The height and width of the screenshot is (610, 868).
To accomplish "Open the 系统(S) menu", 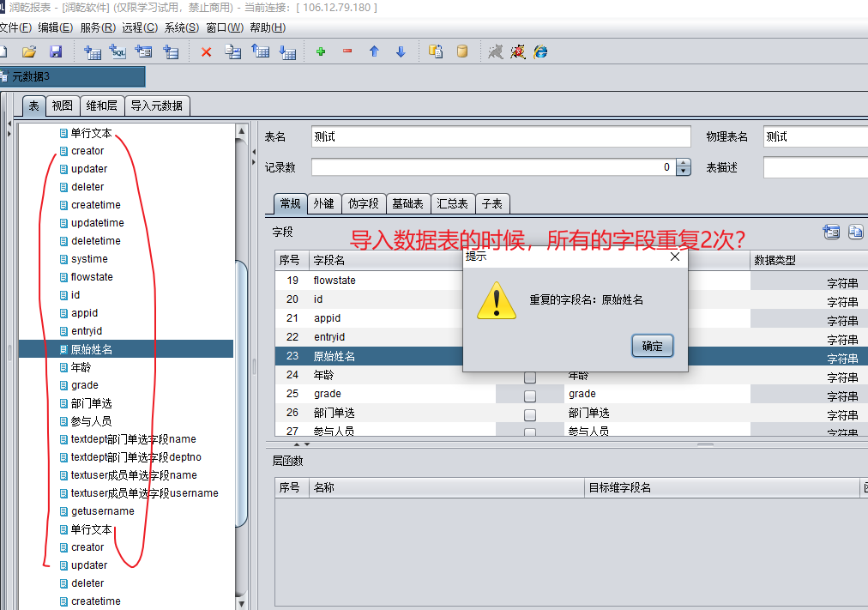I will (x=182, y=27).
